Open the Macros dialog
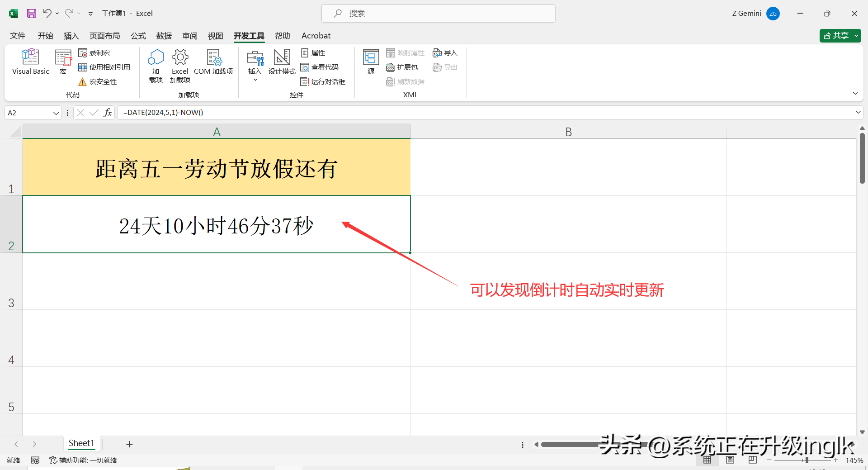 click(63, 62)
